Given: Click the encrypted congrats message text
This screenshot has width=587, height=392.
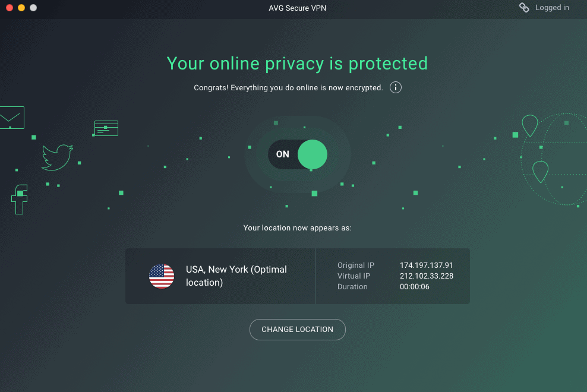Looking at the screenshot, I should (x=289, y=87).
